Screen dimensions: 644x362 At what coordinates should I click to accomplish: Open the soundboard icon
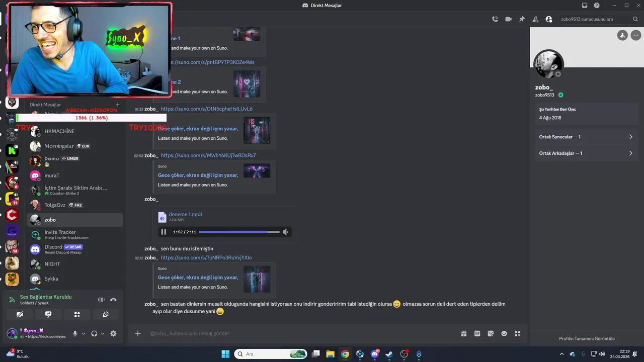pos(106,314)
